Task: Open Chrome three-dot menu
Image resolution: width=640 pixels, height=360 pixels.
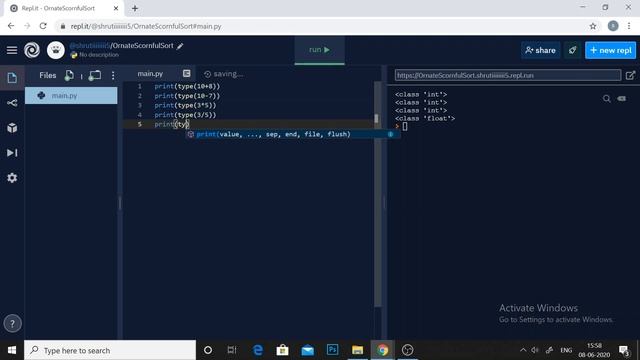Action: 629,26
